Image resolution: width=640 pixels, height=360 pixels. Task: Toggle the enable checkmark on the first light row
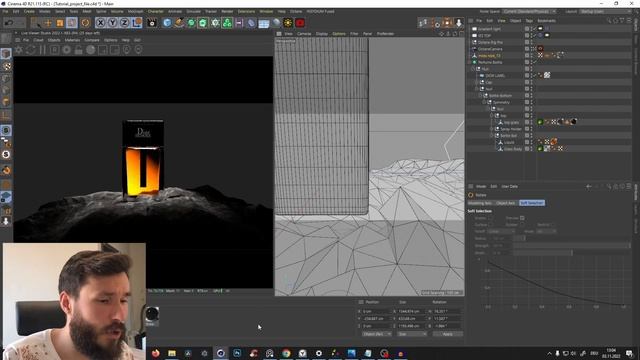(534, 29)
